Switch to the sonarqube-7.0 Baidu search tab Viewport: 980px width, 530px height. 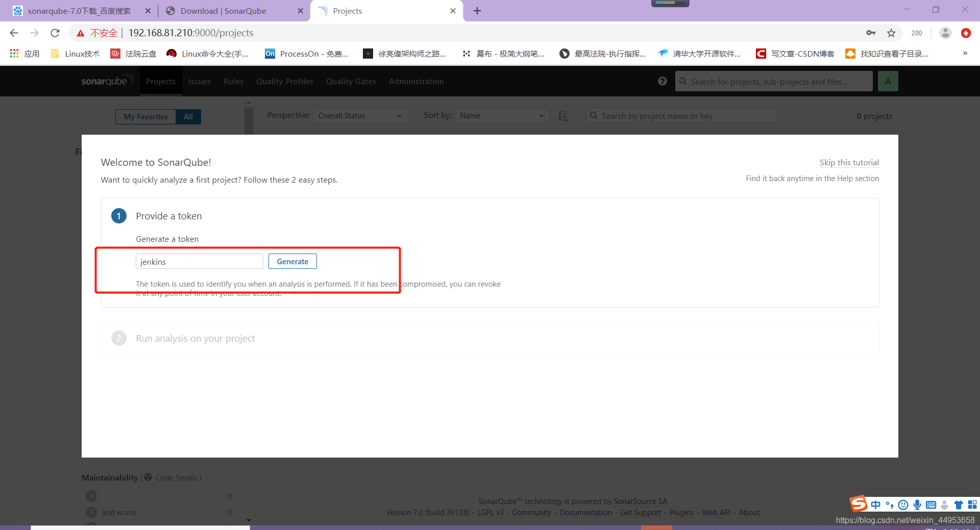point(79,11)
